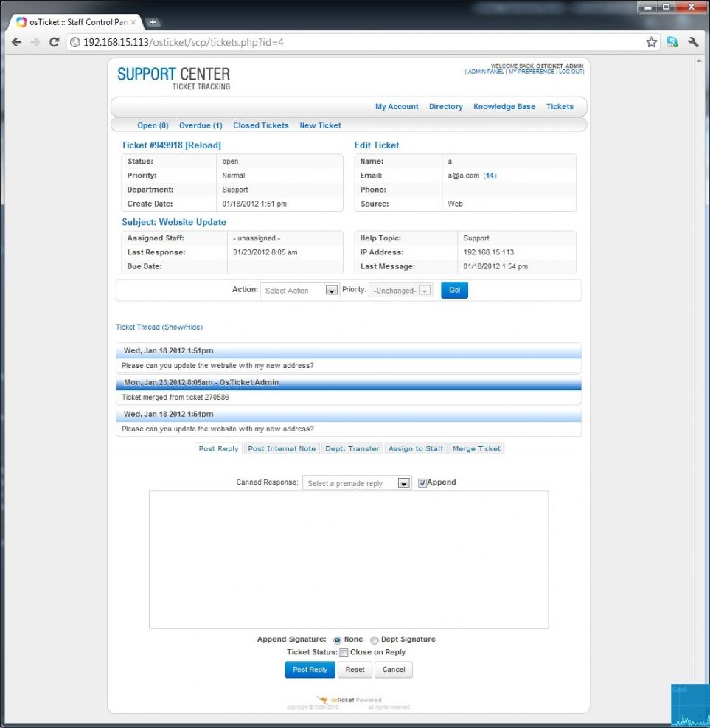Open Directory menu item

pos(445,106)
